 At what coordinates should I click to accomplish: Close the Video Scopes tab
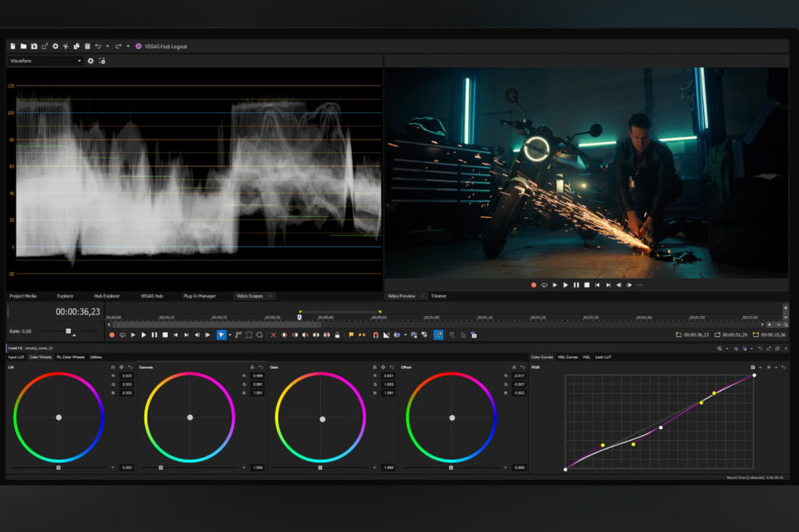pos(270,296)
